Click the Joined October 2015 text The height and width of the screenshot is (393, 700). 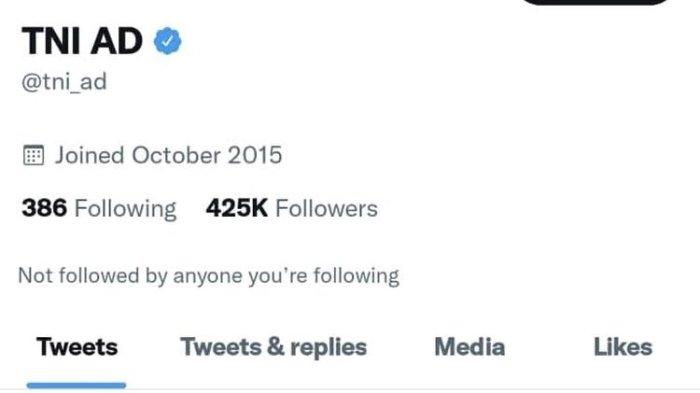[x=168, y=155]
